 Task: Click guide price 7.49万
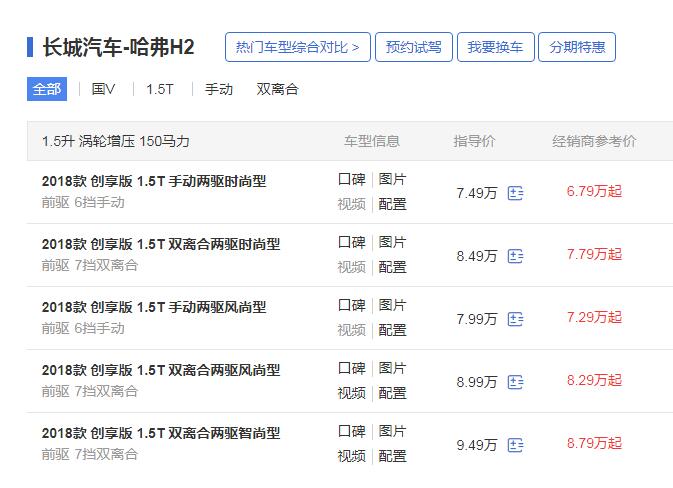[x=477, y=193]
